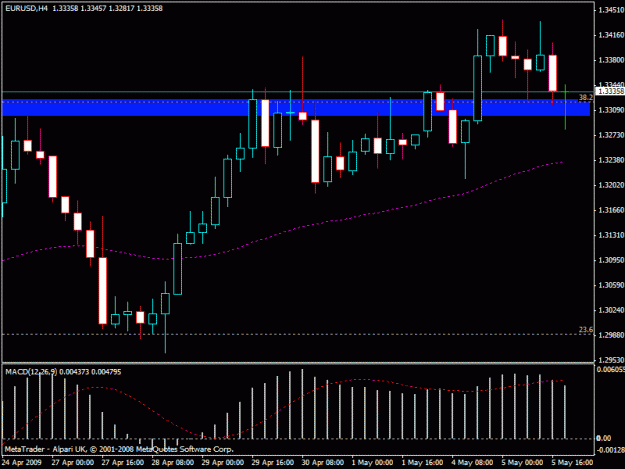Click the 38.2 Fibonacci level label
Image resolution: width=625 pixels, height=469 pixels.
pyautogui.click(x=586, y=97)
